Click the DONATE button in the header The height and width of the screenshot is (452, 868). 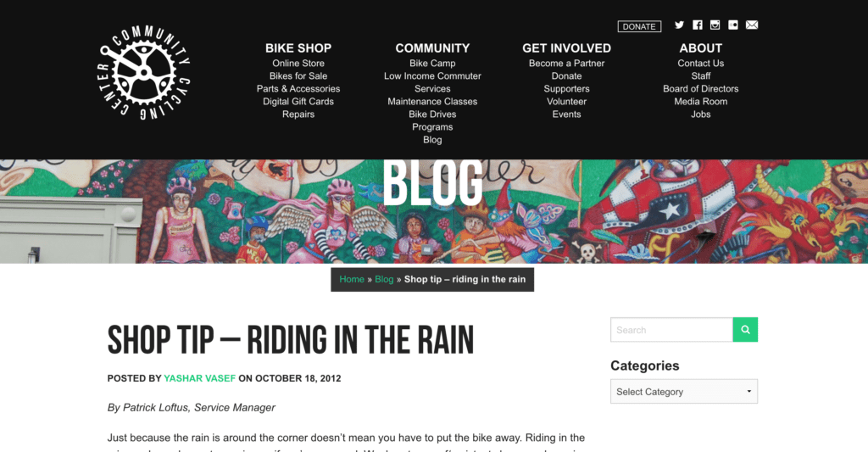[x=639, y=26]
